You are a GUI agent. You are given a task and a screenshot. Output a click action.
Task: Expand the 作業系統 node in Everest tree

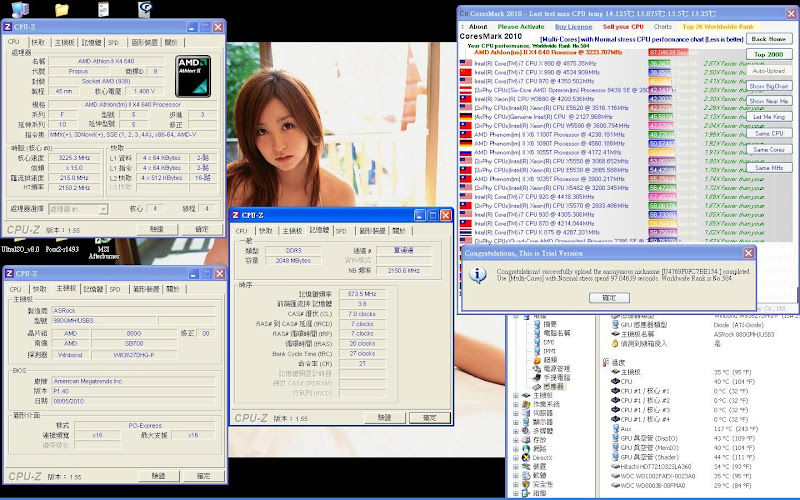(x=516, y=404)
